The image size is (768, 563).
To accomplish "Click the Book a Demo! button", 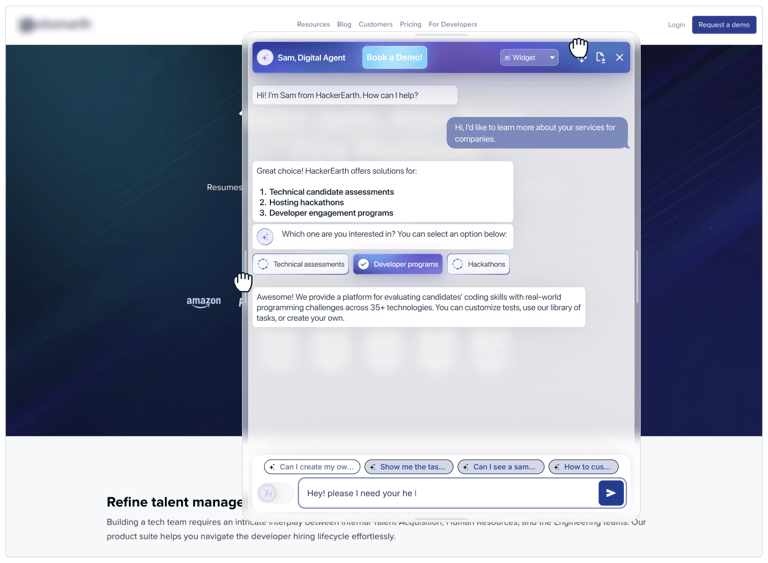I will (394, 57).
